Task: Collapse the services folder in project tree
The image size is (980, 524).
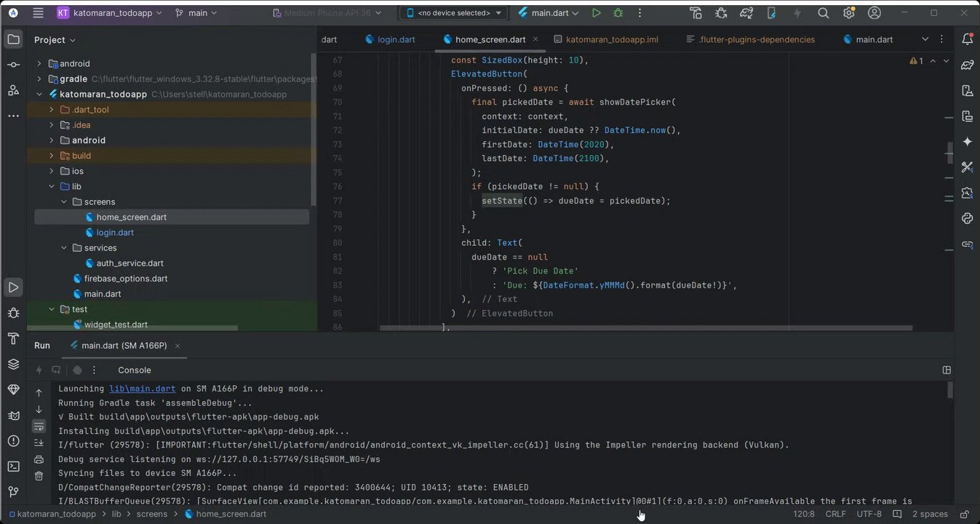Action: (x=64, y=248)
